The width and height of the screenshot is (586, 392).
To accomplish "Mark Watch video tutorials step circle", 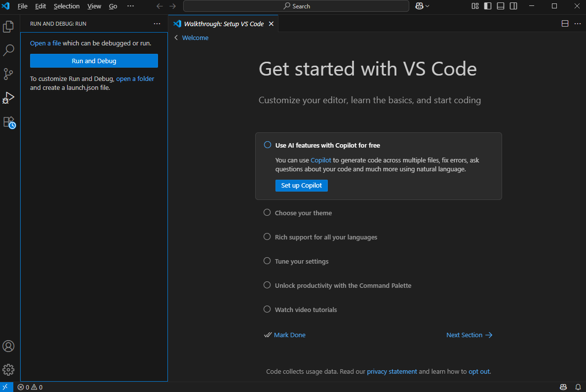I will 267,310.
